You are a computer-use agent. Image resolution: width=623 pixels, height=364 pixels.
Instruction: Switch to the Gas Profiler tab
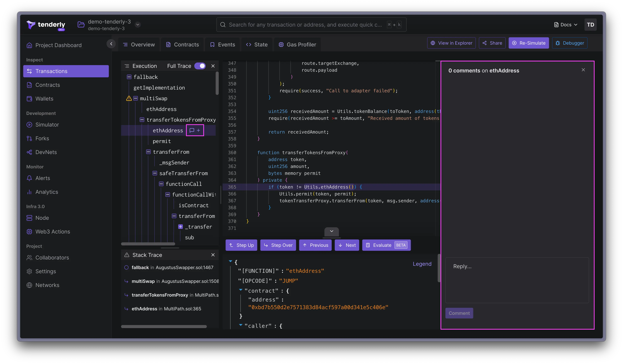click(x=297, y=44)
